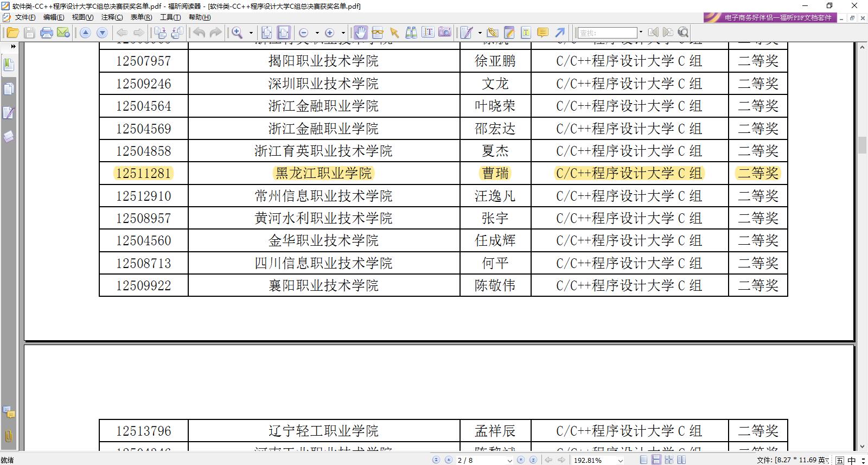Add a yellow note comment icon
The height and width of the screenshot is (465, 868).
(542, 33)
